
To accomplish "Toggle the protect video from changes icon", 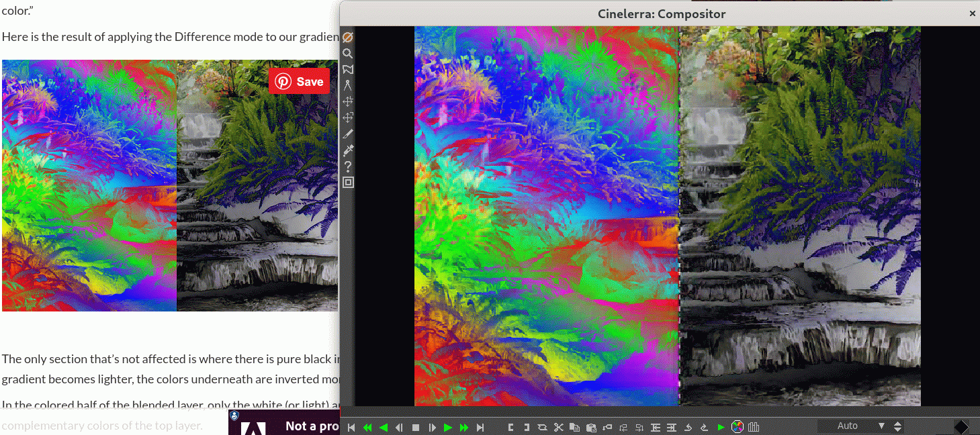I will point(347,38).
